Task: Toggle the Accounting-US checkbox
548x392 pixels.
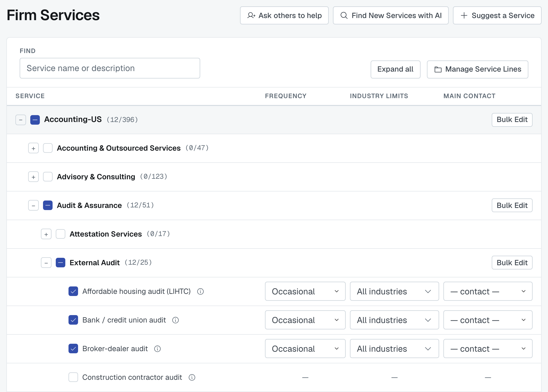Action: [x=35, y=120]
